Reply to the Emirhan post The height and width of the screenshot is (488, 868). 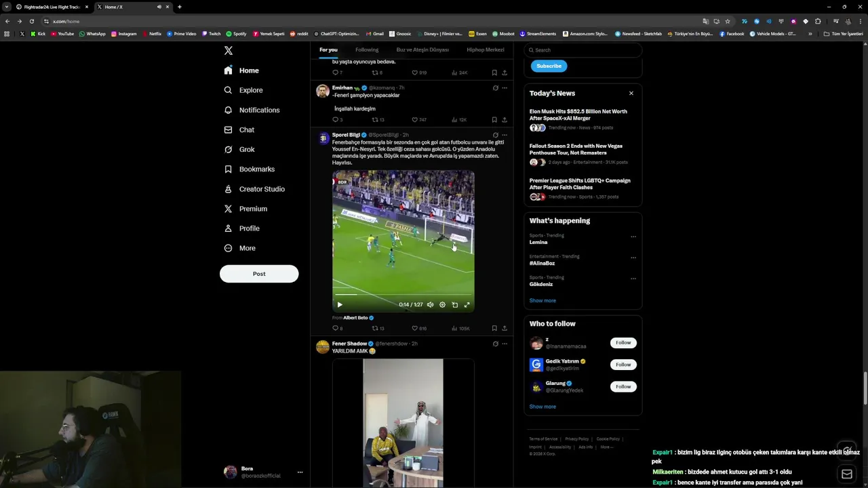(x=337, y=120)
